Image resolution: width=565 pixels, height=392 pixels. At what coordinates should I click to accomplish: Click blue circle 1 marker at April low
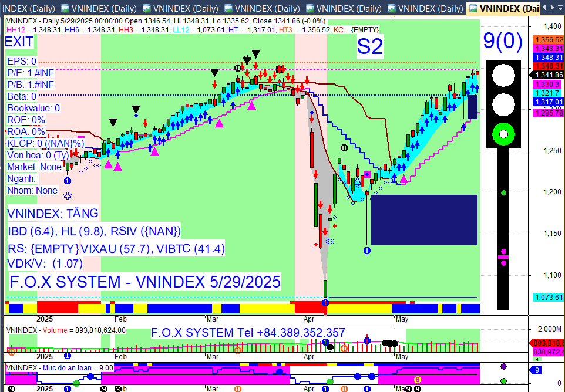[x=325, y=303]
